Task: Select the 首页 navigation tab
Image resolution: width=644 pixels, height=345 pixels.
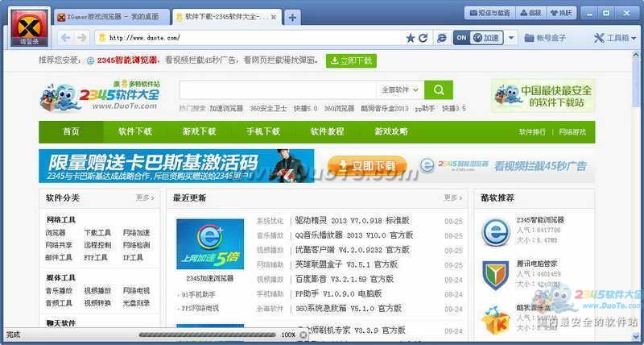Action: (71, 131)
